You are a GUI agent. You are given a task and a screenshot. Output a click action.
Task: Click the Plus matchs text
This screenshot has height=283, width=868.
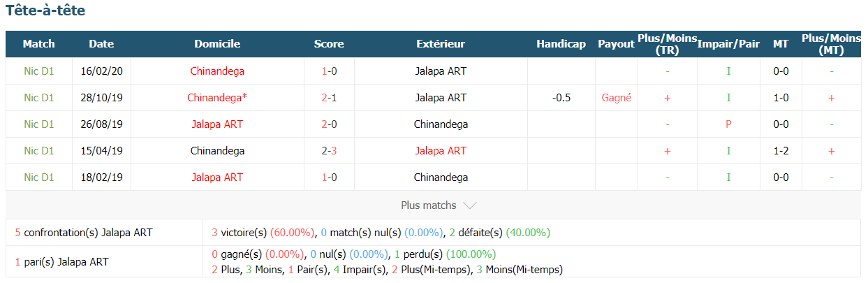pyautogui.click(x=429, y=205)
